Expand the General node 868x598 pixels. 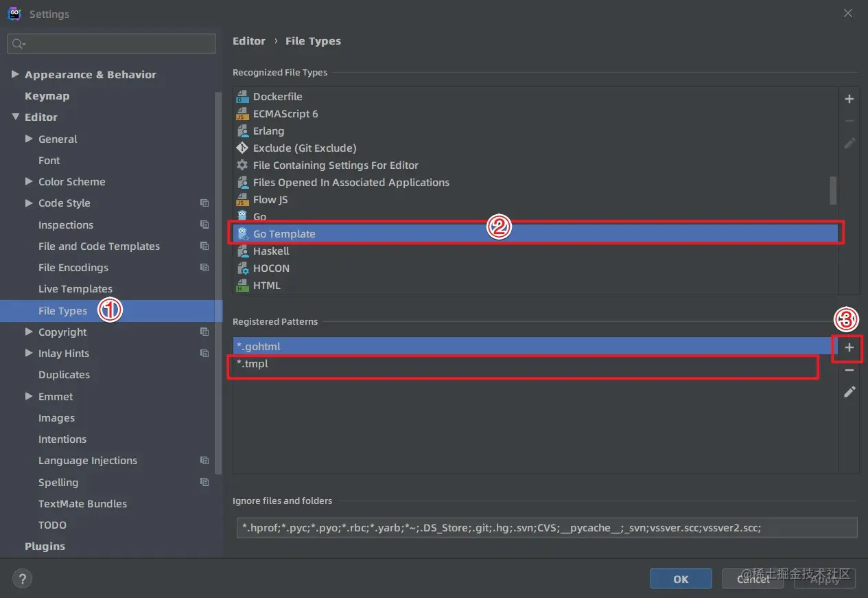point(29,139)
